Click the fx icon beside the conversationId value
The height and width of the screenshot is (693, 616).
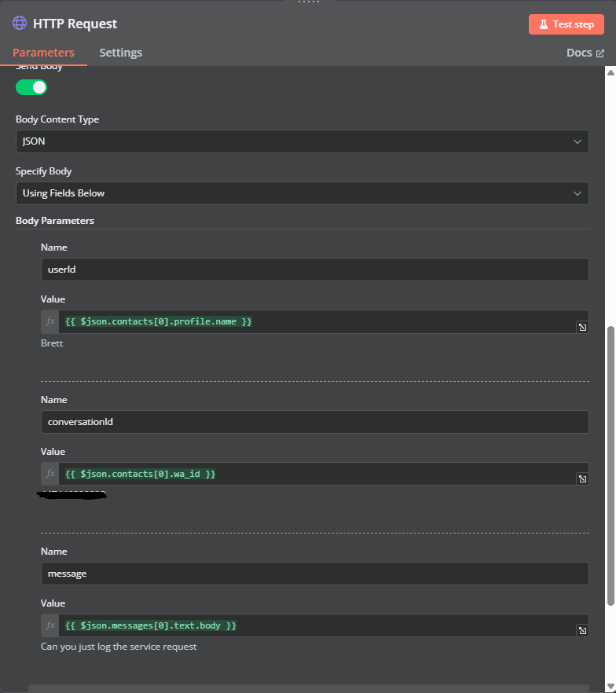coord(50,474)
